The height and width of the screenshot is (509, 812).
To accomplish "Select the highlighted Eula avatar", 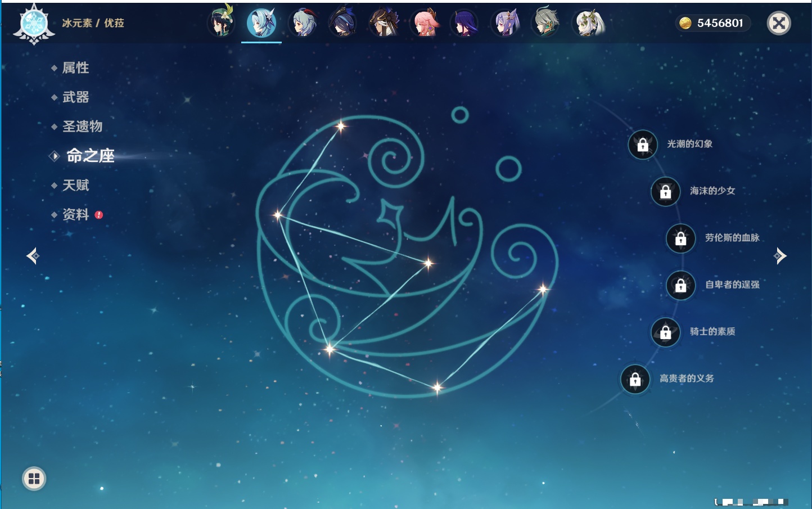I will (261, 22).
